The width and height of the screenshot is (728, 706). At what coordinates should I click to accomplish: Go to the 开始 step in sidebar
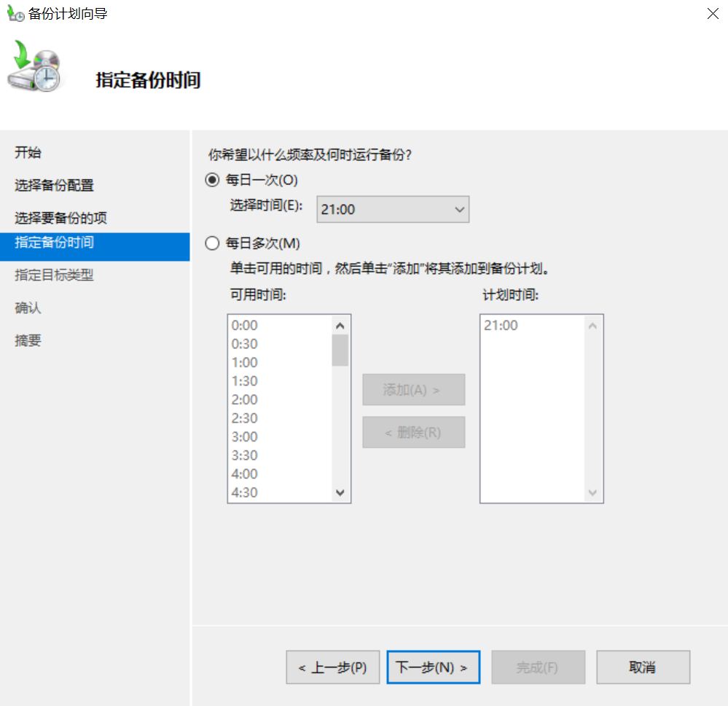click(x=28, y=152)
